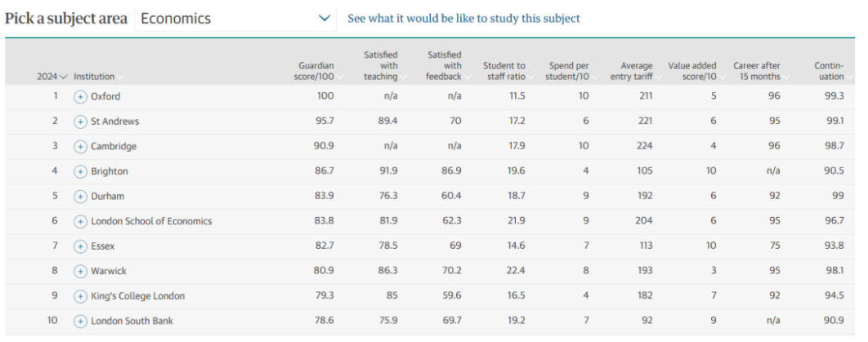868x342 pixels.
Task: Expand Durham row with plus icon
Action: point(80,197)
